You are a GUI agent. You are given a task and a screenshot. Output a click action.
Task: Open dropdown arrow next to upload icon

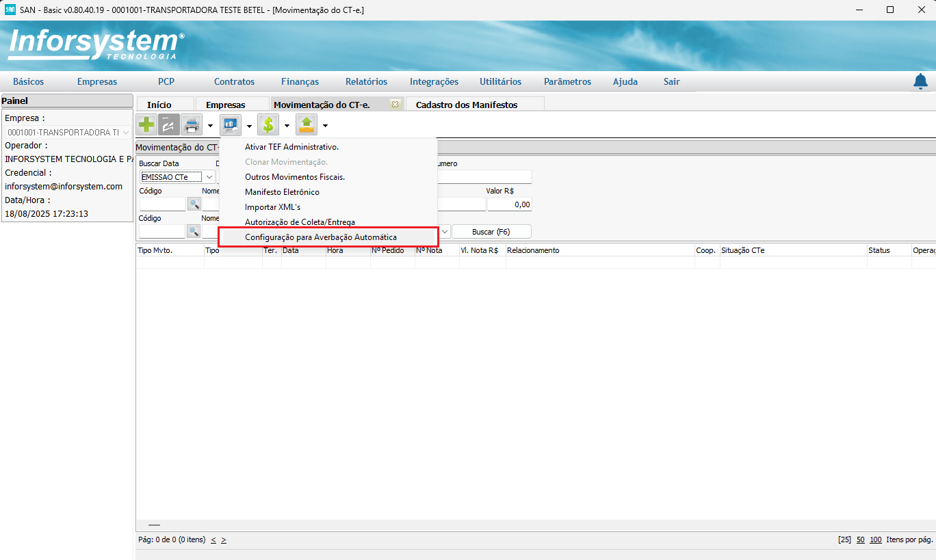point(325,126)
